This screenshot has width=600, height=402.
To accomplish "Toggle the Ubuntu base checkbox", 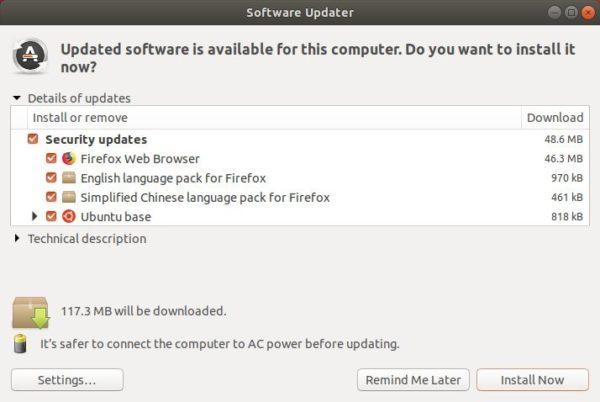I will point(51,216).
